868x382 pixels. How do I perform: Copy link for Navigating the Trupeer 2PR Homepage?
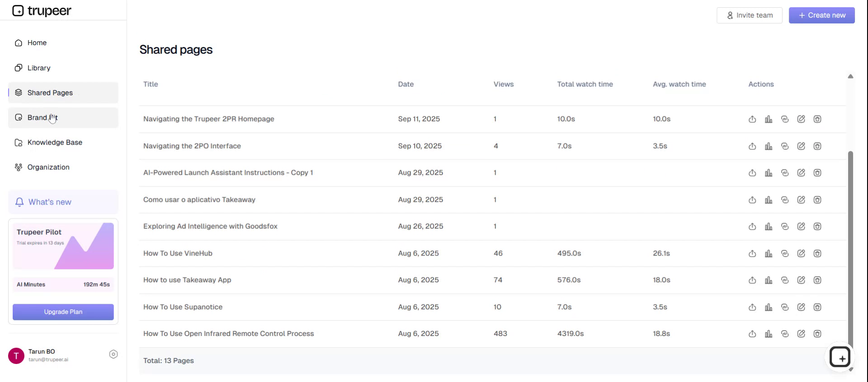(785, 119)
